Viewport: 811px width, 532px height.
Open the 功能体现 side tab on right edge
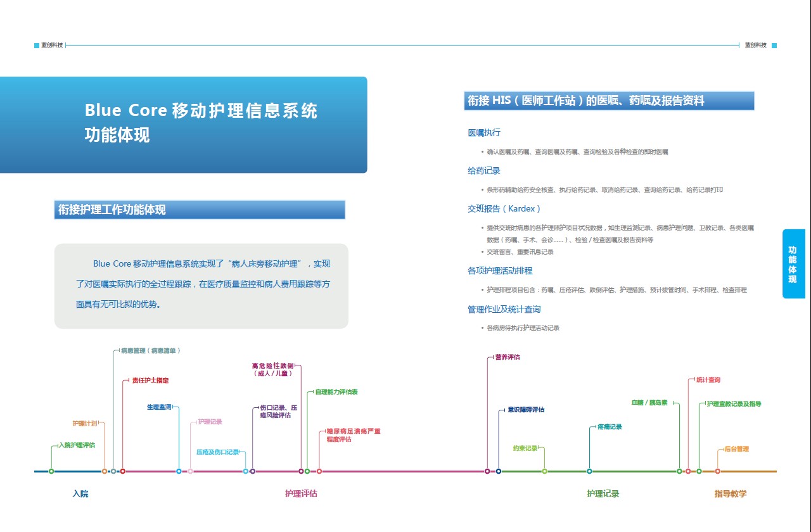click(x=793, y=264)
